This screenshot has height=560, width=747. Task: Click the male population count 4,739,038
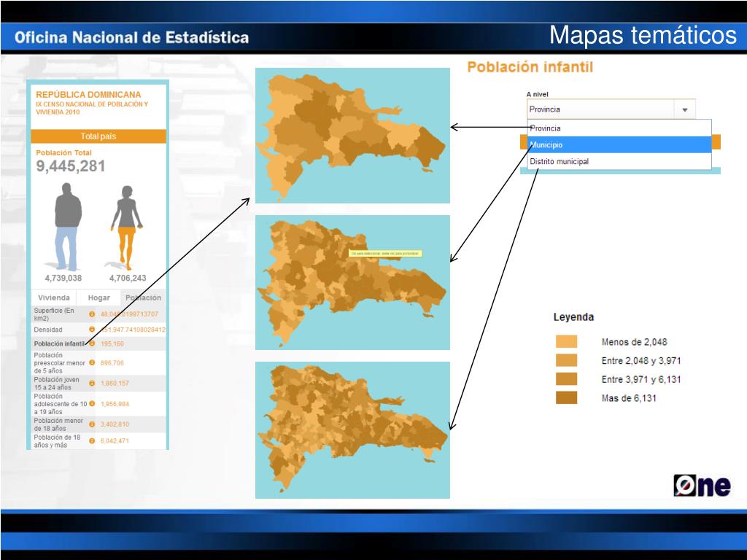(63, 278)
